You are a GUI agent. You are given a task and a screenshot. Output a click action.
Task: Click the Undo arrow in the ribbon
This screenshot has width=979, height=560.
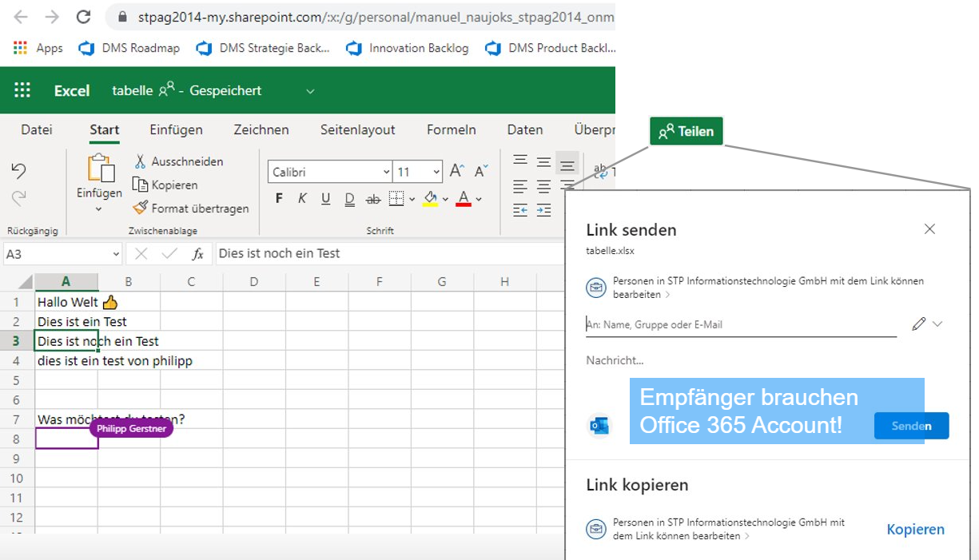coord(19,170)
